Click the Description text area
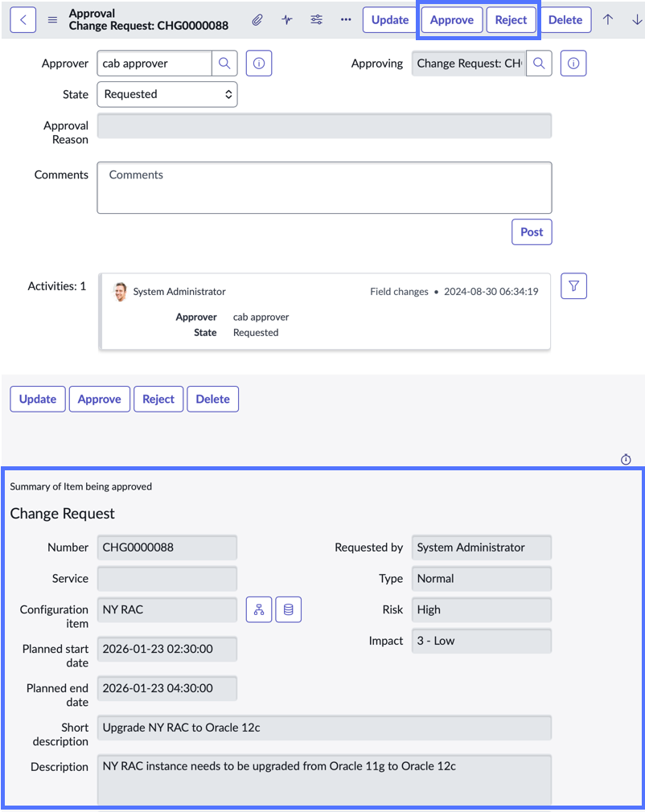This screenshot has width=645, height=812. click(x=324, y=779)
